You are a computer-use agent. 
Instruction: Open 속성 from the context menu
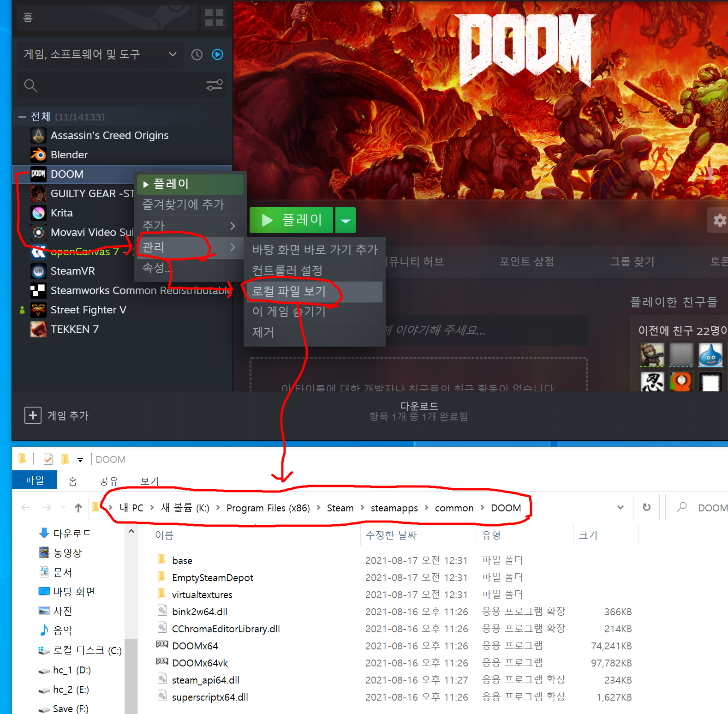(190, 268)
